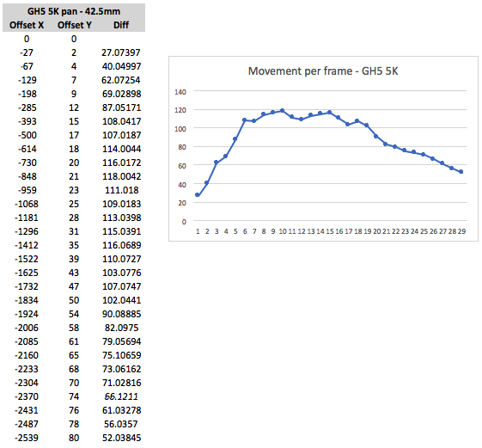
Task: Select the Diff cell 114.0044
Action: coord(121,149)
